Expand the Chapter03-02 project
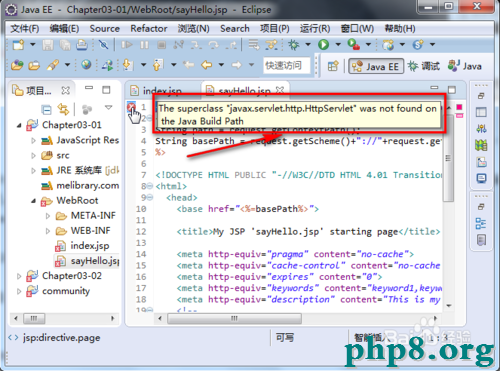This screenshot has width=500, height=371. pyautogui.click(x=19, y=276)
